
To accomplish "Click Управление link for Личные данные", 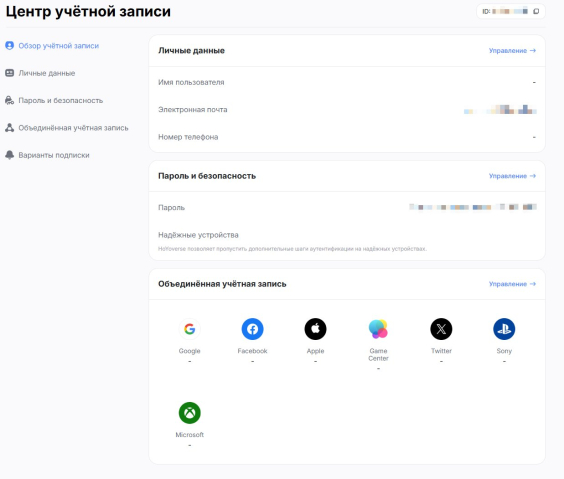I will point(512,51).
